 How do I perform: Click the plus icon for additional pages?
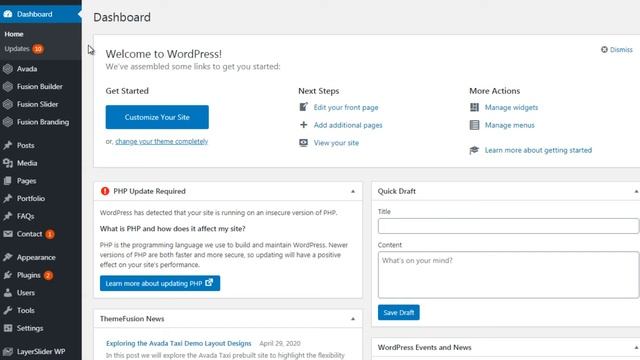pos(303,125)
